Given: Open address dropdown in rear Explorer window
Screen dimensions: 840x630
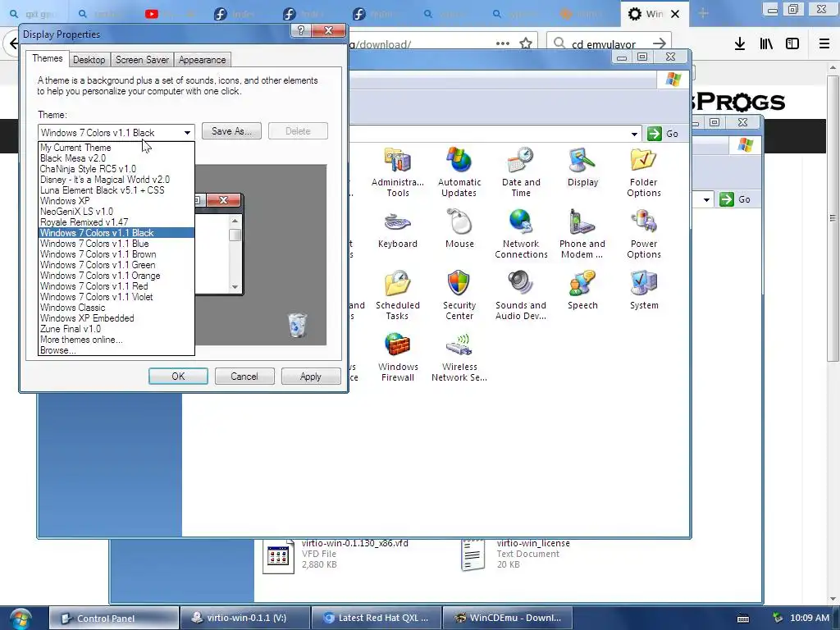Looking at the screenshot, I should [706, 200].
